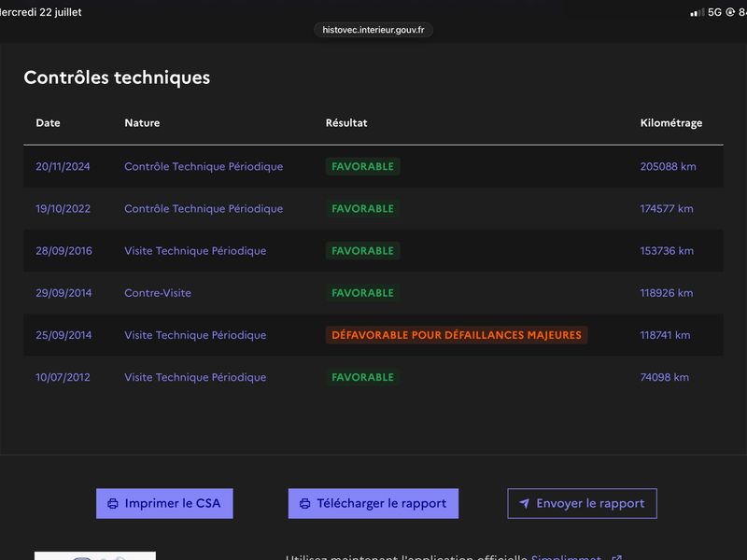The image size is (747, 560).
Task: Click the Imprimer le CSA button
Action: coord(164,503)
